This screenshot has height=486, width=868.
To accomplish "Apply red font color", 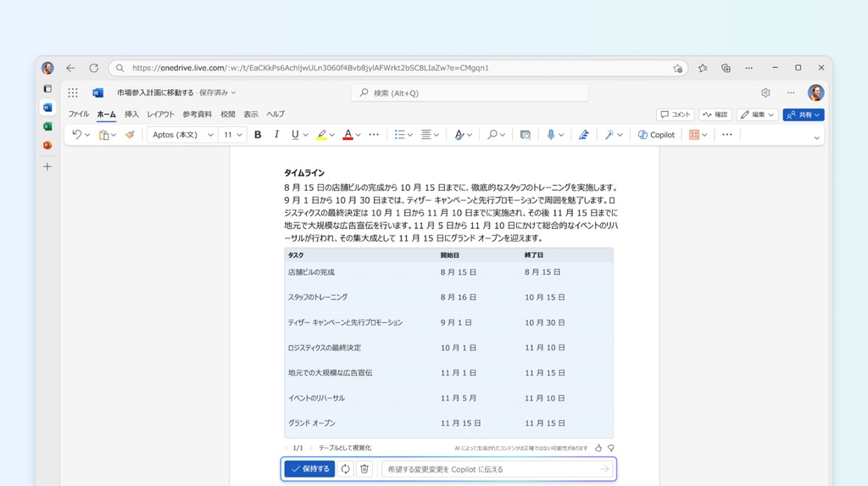I will point(348,135).
